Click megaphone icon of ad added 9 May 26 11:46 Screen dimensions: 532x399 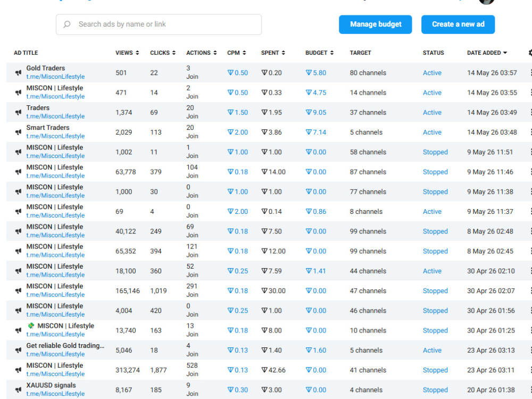(18, 172)
